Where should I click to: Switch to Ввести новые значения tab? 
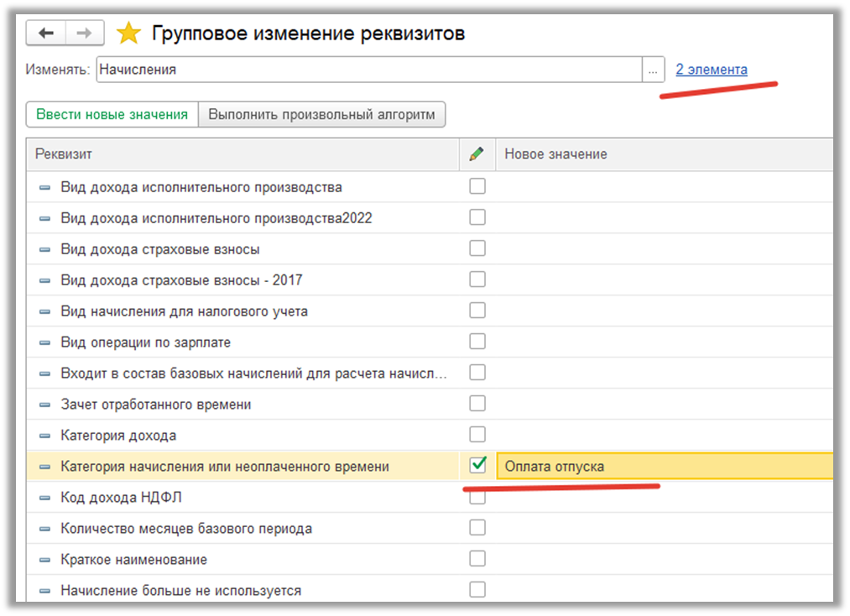[x=112, y=115]
